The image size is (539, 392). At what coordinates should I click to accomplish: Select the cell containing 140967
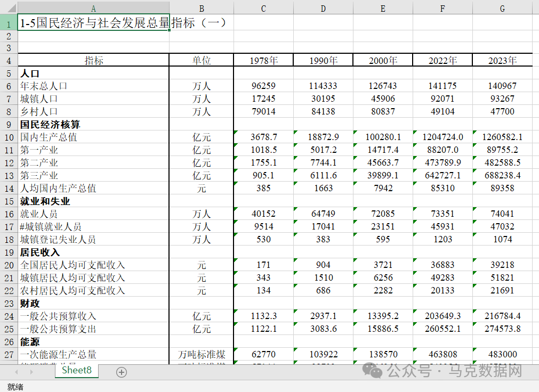click(502, 85)
